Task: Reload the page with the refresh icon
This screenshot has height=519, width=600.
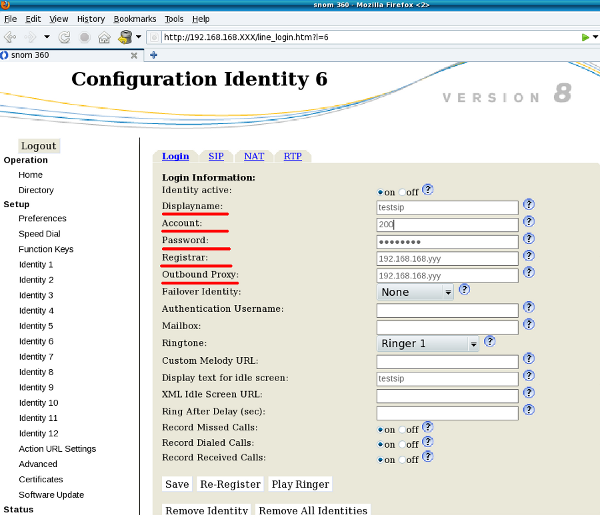Action: [x=64, y=37]
